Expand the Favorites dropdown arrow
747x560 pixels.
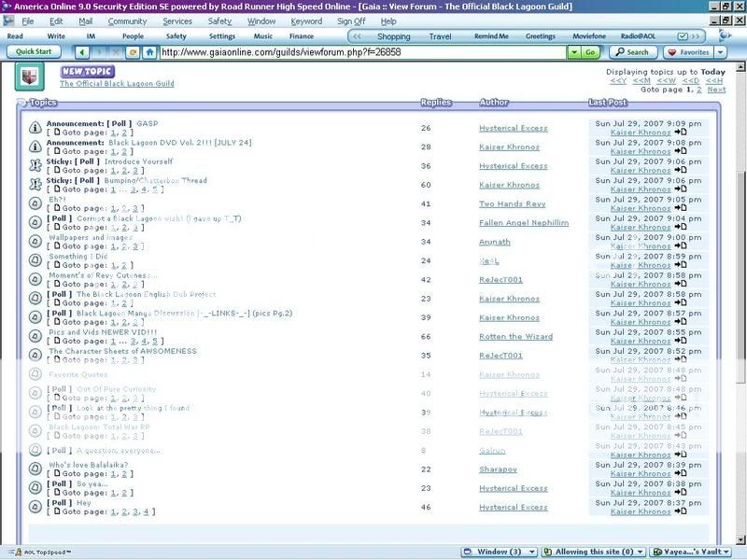(x=720, y=52)
